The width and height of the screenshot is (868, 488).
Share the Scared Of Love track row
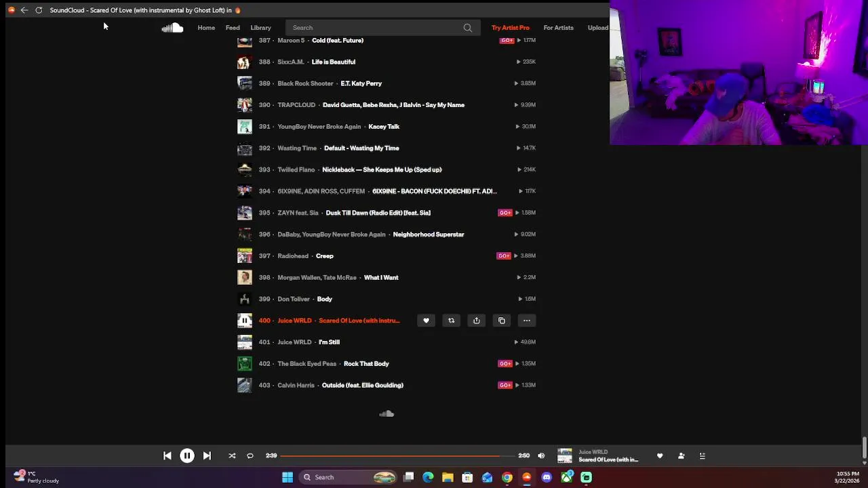pos(476,321)
